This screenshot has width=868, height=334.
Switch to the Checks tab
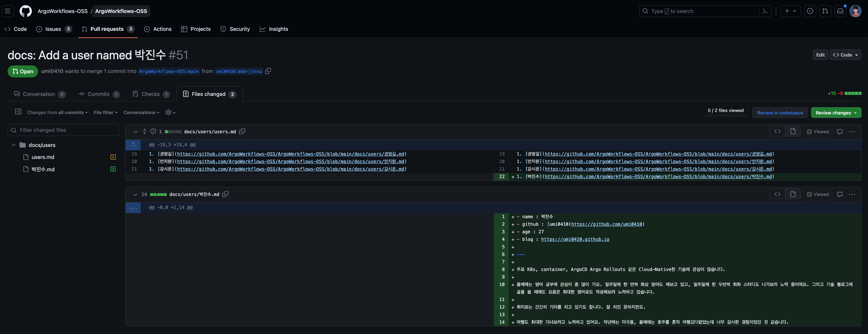[x=151, y=94]
